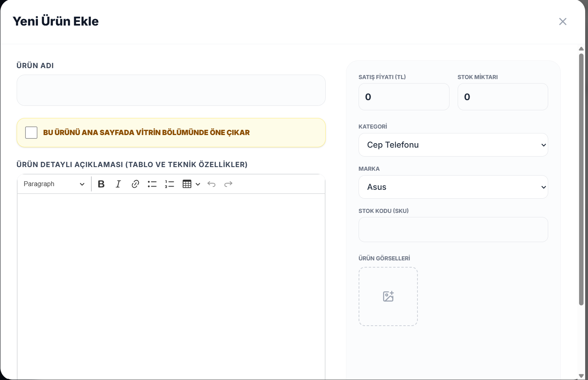Enable featuring product on homepage vitrin
Screen dimensions: 588x380
31,133
